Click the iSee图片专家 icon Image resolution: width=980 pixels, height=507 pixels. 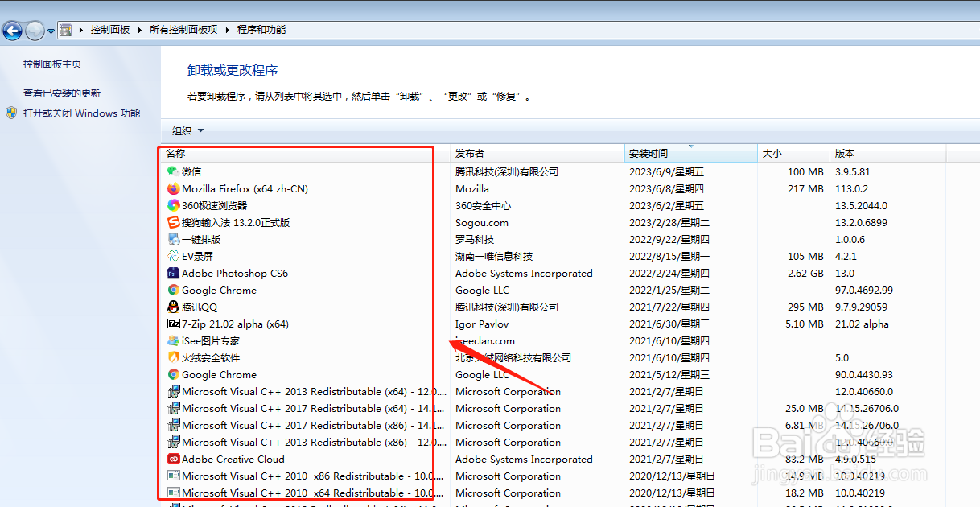point(173,340)
